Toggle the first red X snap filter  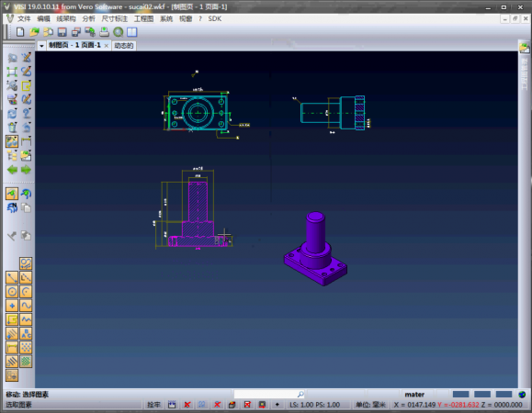tap(187, 405)
